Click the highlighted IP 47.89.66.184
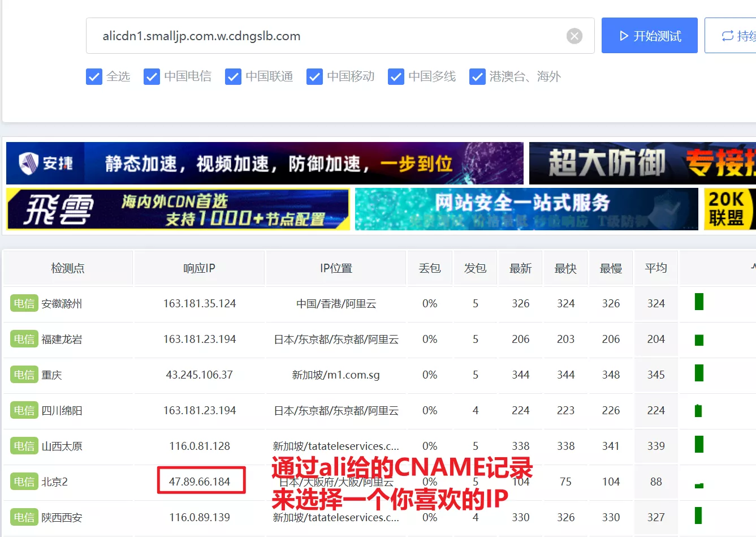 [x=200, y=482]
